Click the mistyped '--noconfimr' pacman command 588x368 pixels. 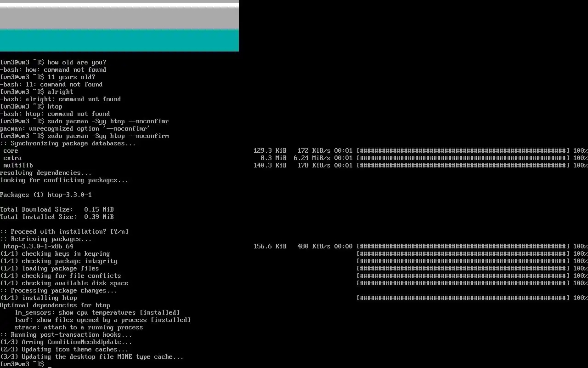(85, 121)
